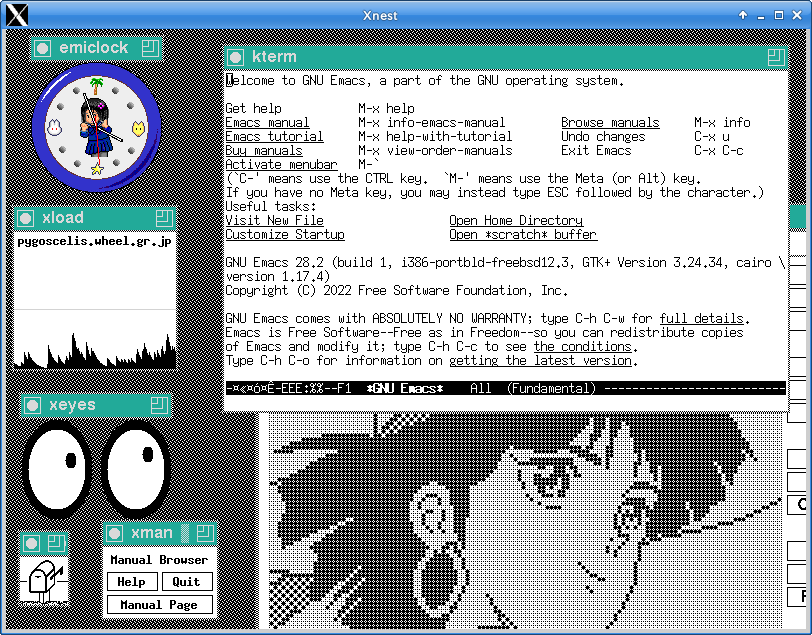Click the Visit New File link
The width and height of the screenshot is (812, 635).
pos(274,221)
